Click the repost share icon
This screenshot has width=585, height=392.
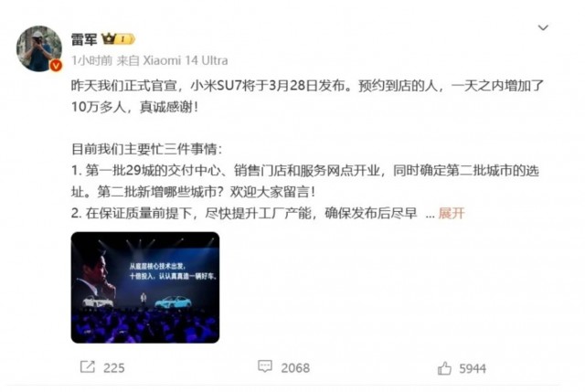tap(88, 367)
